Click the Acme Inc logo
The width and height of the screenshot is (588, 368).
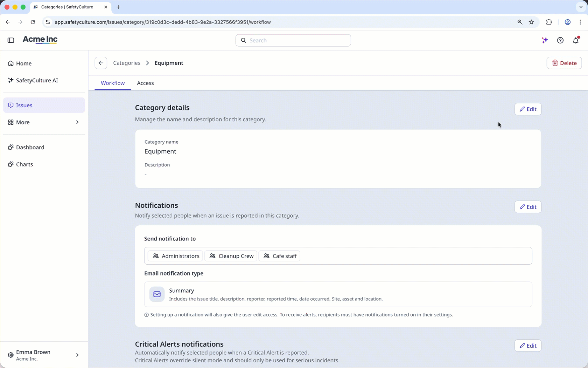coord(40,40)
